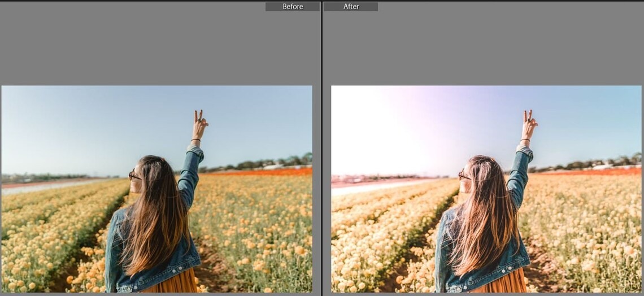Click the divider between Before and After panes

click(321, 148)
